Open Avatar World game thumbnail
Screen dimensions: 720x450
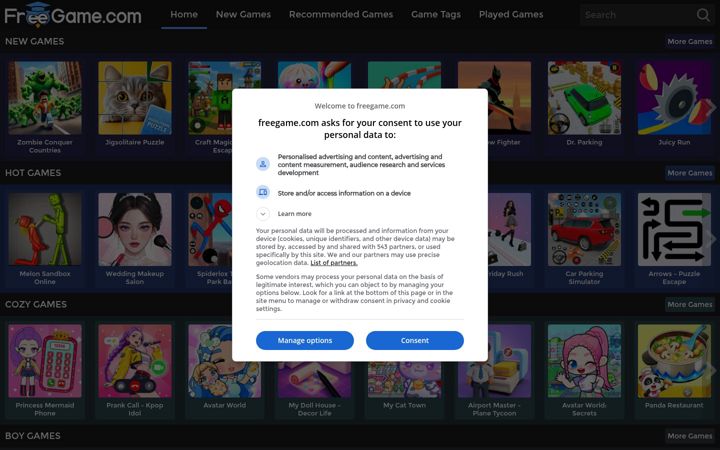225,361
